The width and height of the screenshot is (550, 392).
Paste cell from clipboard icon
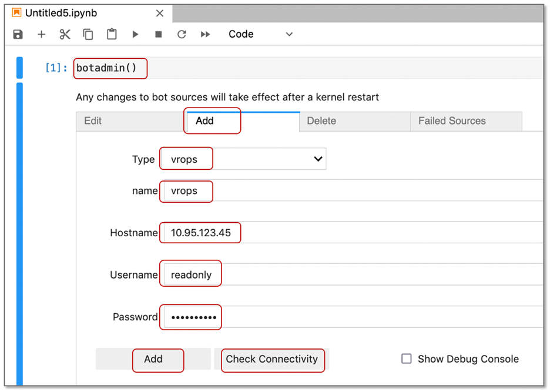coord(112,34)
